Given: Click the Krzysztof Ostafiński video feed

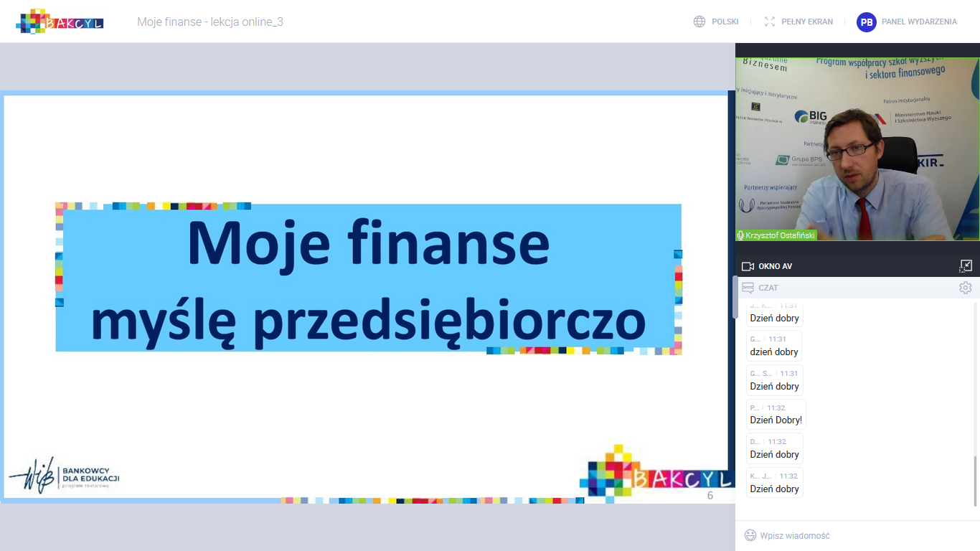Looking at the screenshot, I should [x=857, y=149].
